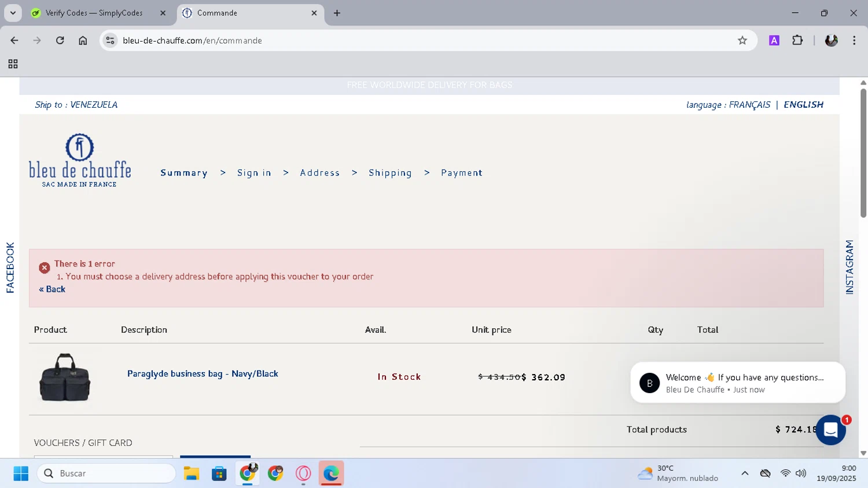Open a new browser tab
This screenshot has width=868, height=488.
coord(337,13)
